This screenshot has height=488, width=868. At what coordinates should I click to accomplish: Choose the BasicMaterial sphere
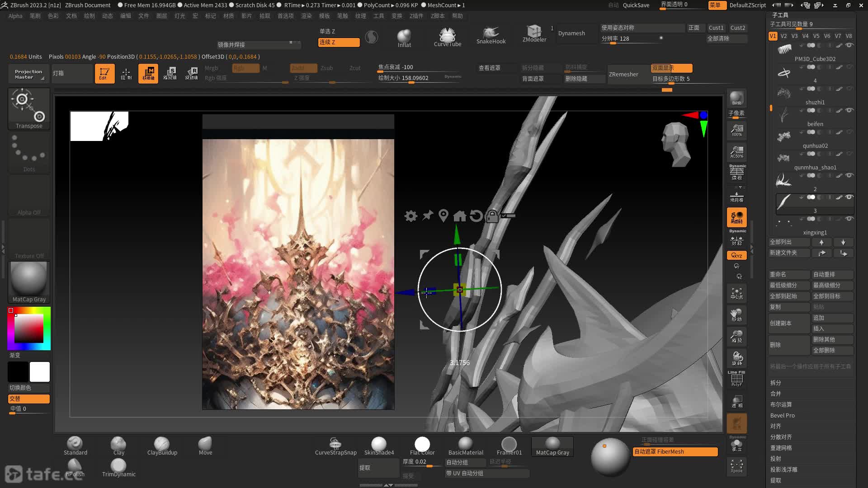click(x=466, y=446)
